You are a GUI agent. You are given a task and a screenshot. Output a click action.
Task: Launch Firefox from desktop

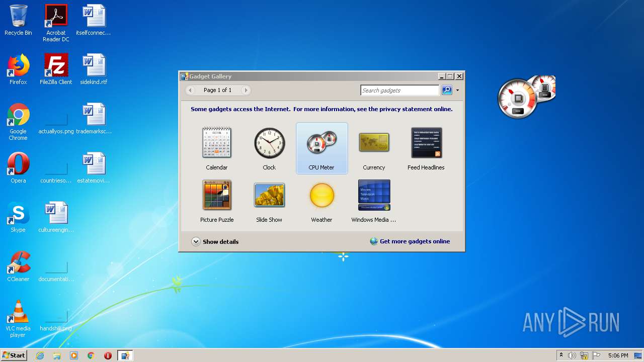18,69
